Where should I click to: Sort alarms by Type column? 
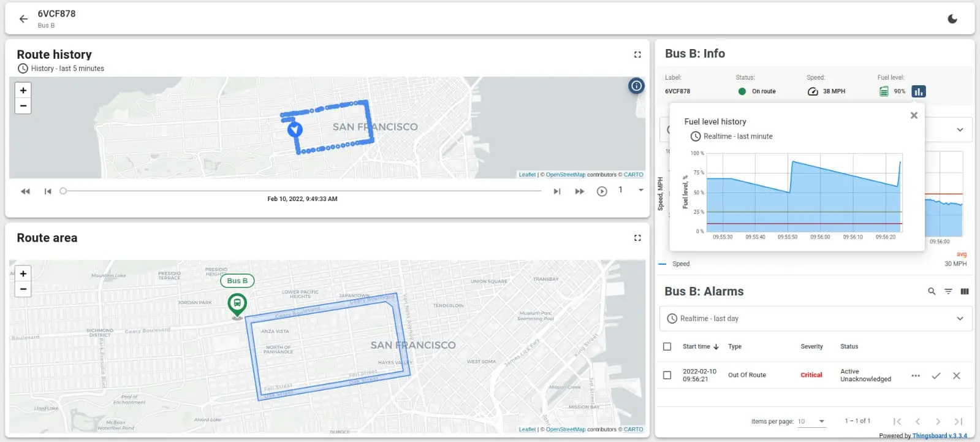735,347
